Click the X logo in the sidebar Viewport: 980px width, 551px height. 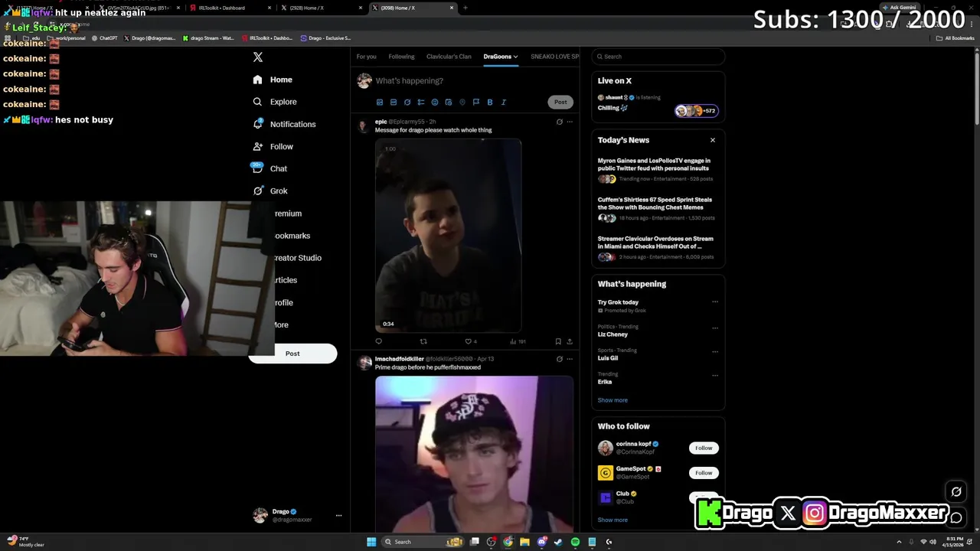pos(258,57)
